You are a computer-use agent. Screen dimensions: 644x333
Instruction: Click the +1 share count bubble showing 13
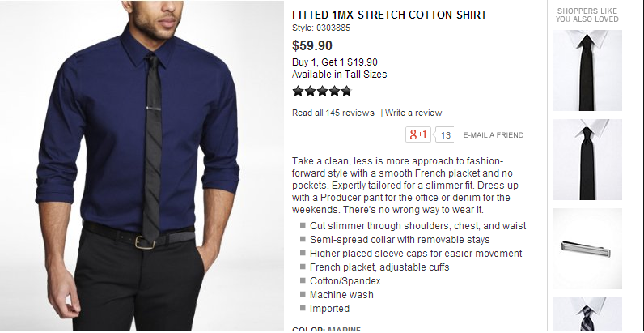coord(445,134)
